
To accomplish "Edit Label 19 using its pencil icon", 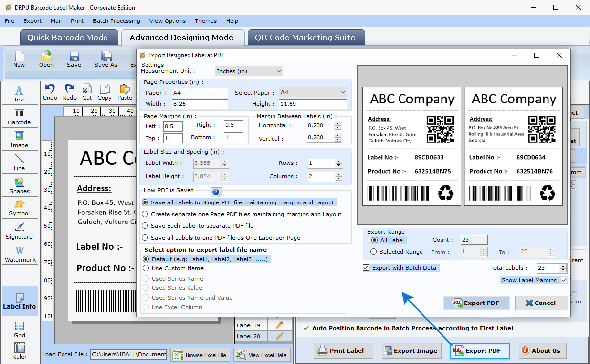I will tap(279, 325).
